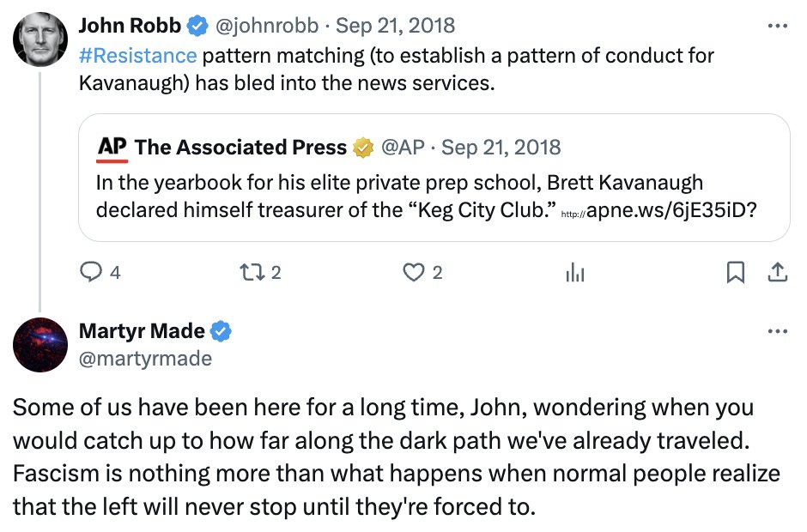
Task: Click the Martyr Made display name
Action: tap(142, 331)
